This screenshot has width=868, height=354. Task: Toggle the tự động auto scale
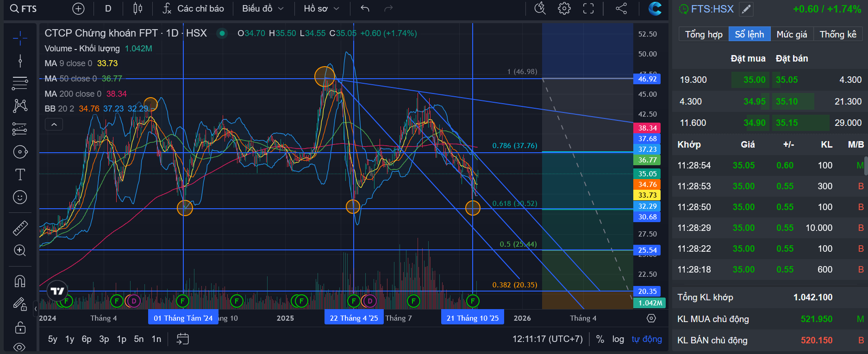coord(647,339)
